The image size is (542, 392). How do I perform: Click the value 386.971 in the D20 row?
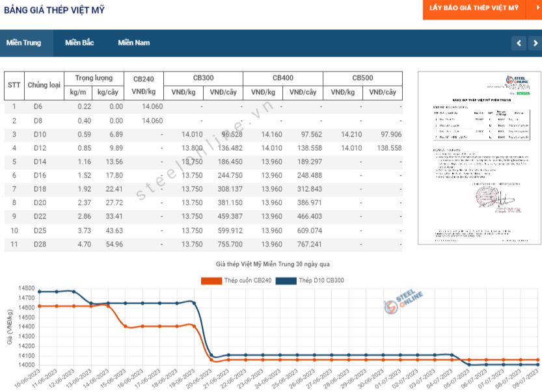point(309,203)
